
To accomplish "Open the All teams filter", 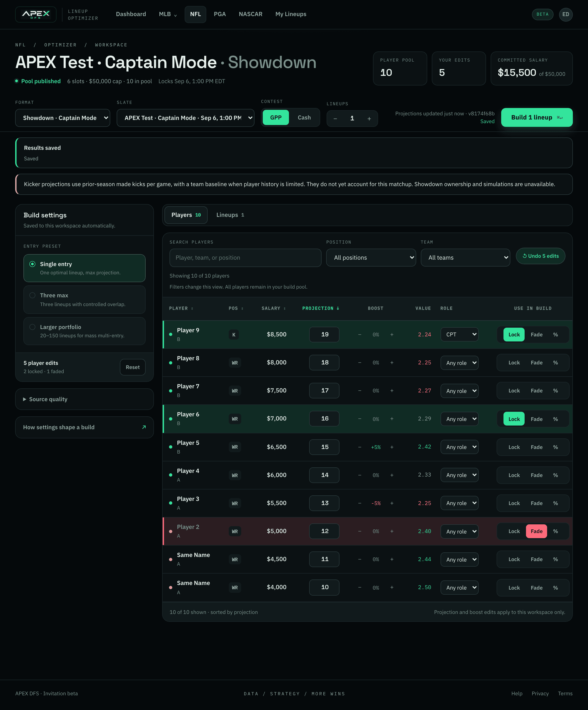I will click(465, 258).
